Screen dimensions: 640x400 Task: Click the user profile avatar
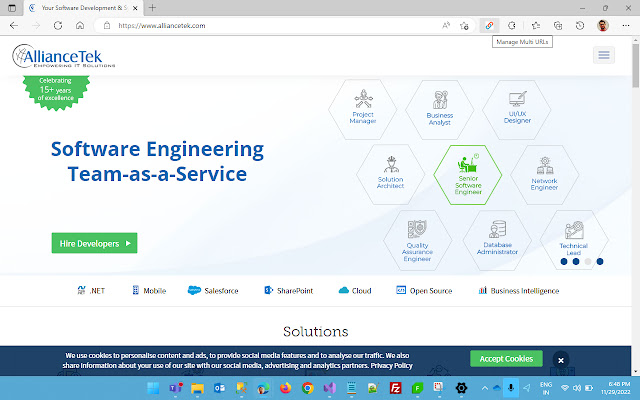click(x=603, y=26)
